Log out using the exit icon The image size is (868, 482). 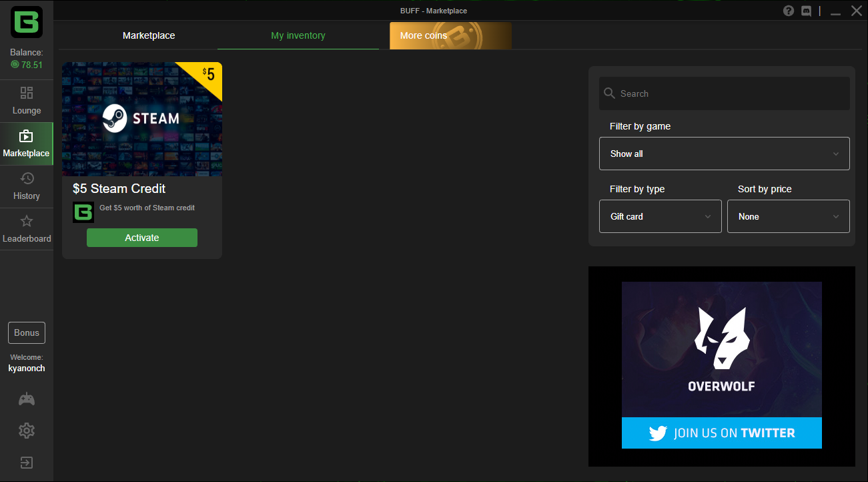tap(27, 463)
